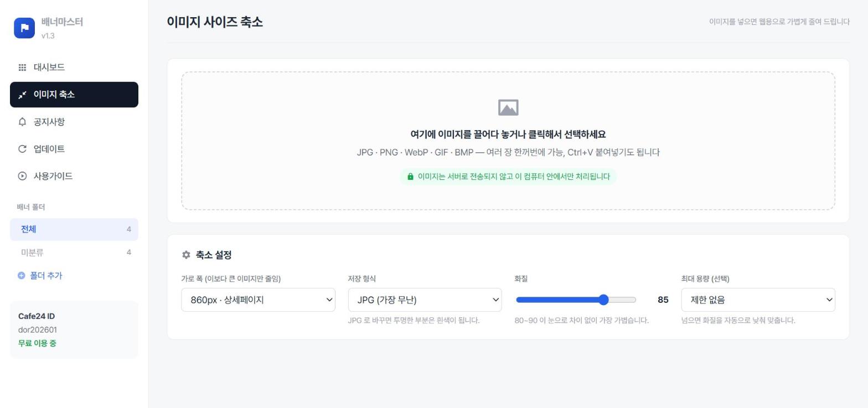Click the 화질 quality slider
The image size is (868, 408).
[x=576, y=299]
